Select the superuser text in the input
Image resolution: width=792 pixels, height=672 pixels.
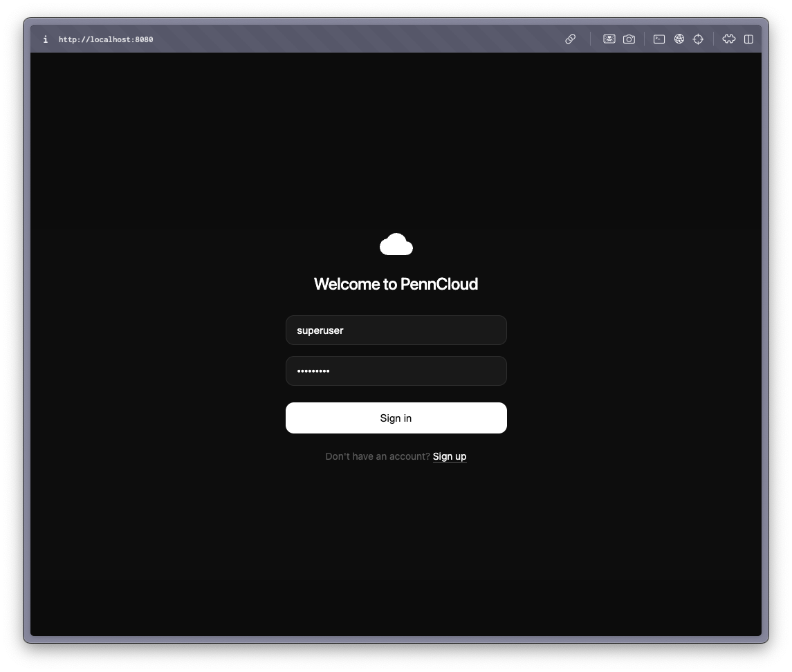pos(320,330)
